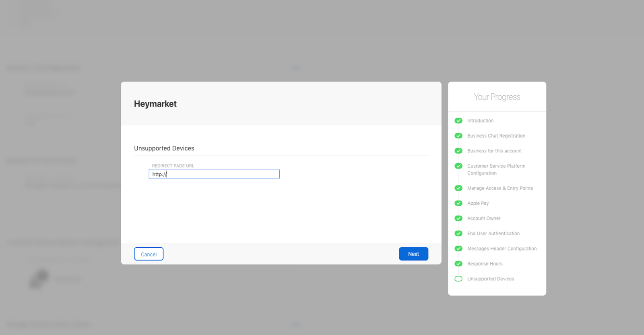Screen dimensions: 644x335
Task: Open the Introduction progress step
Action: coord(480,121)
